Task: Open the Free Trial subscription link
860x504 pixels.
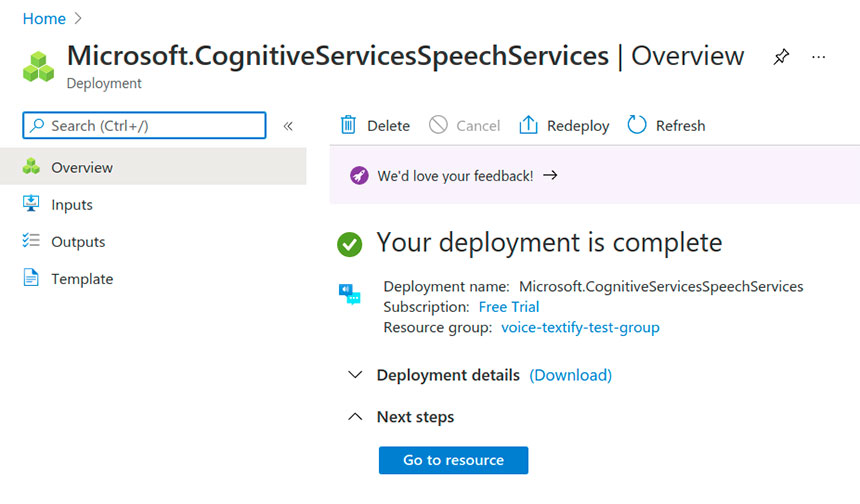Action: point(509,307)
